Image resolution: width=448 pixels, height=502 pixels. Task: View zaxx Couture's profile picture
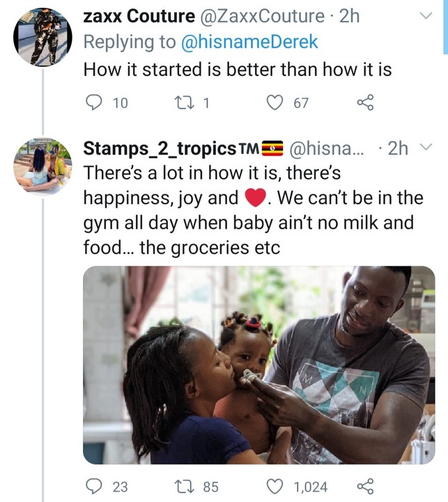click(x=43, y=37)
